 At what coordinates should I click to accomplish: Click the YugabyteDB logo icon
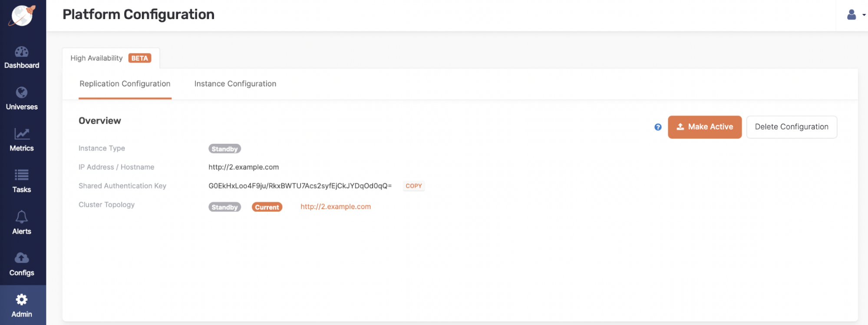(x=22, y=16)
